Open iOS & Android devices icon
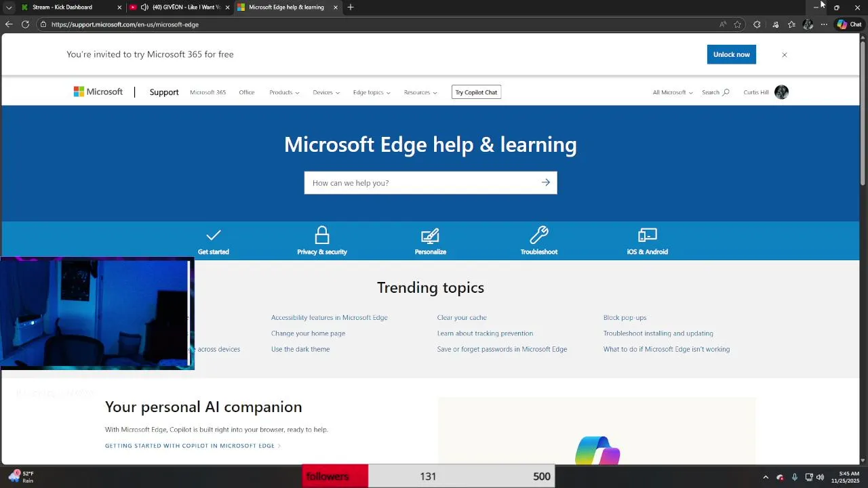The height and width of the screenshot is (488, 868). [648, 235]
